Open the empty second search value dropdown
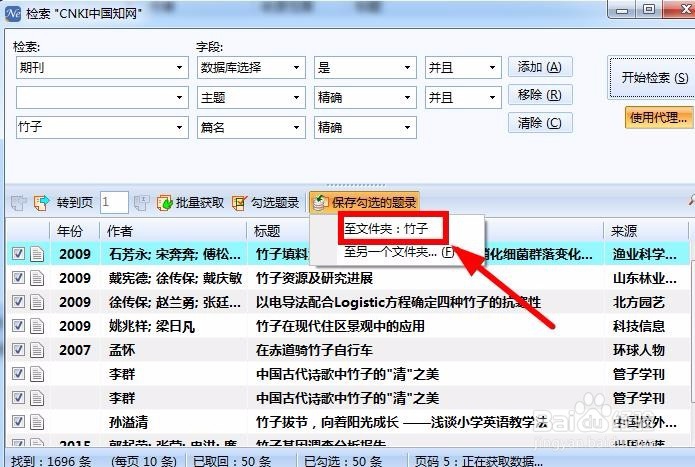This screenshot has height=467, width=695. (x=179, y=97)
